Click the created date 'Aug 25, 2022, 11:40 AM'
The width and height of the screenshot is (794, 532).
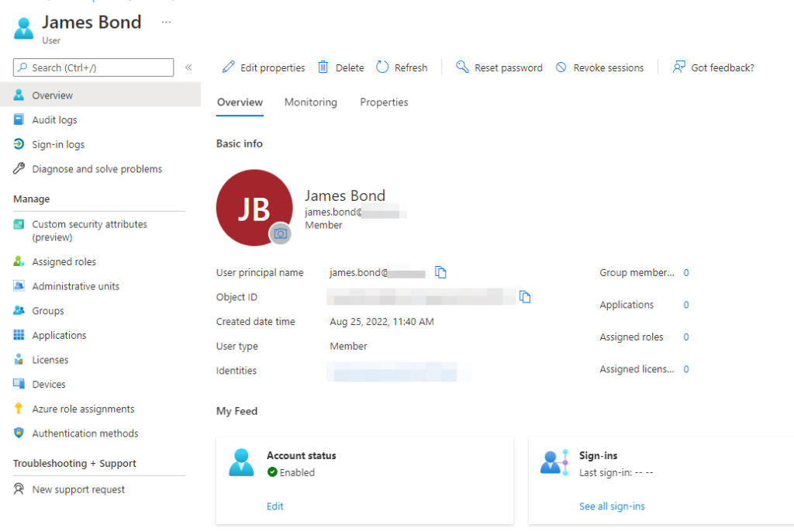coord(381,321)
